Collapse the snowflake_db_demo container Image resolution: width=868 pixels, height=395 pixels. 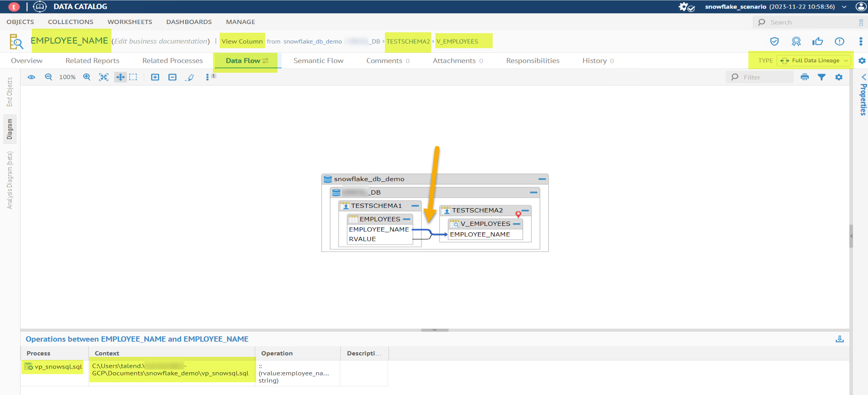pyautogui.click(x=542, y=179)
